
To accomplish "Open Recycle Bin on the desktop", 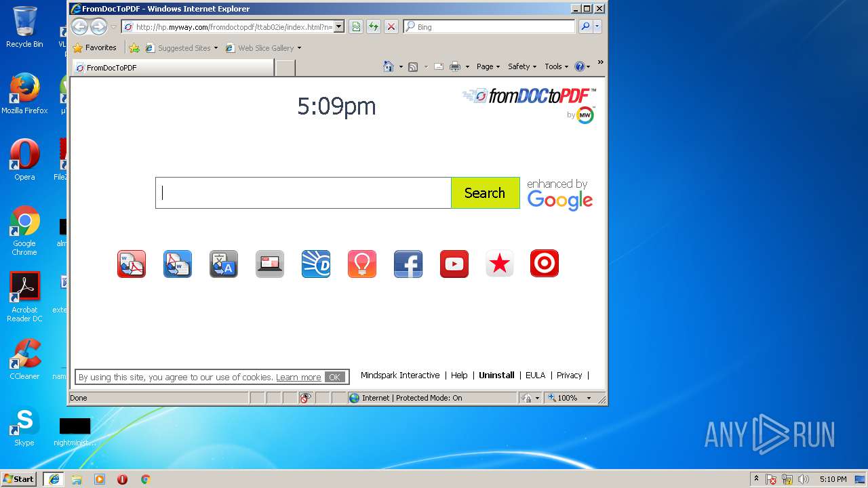I will [x=24, y=27].
